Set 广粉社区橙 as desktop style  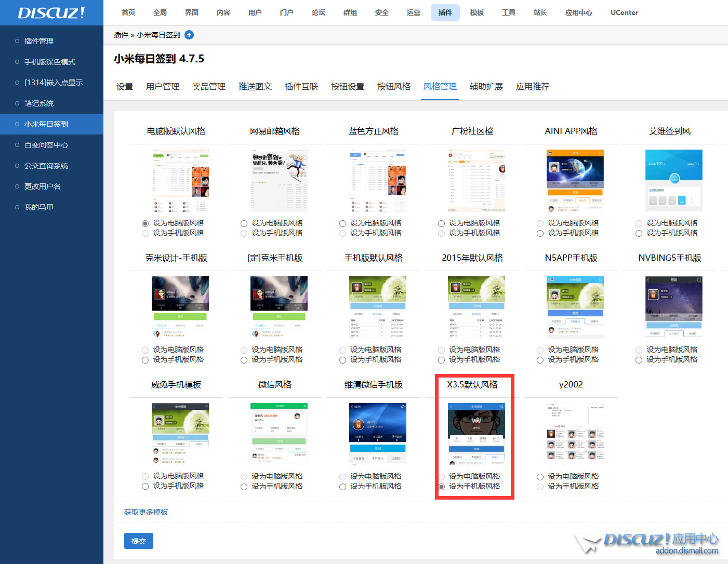click(441, 223)
